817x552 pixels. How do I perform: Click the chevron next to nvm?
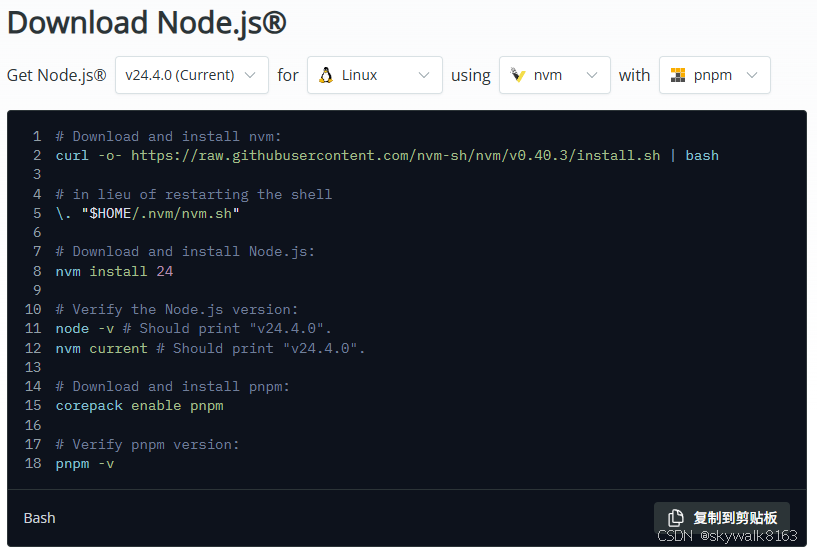click(x=592, y=75)
